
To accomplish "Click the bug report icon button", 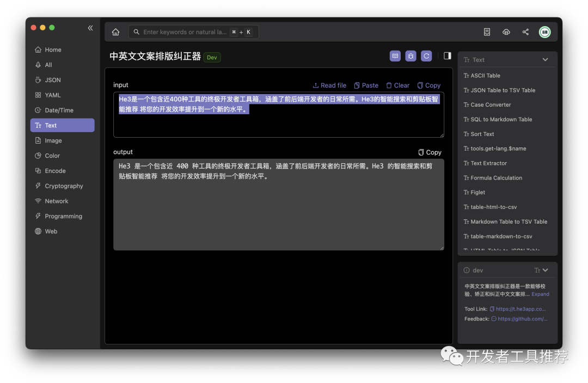I will 411,56.
